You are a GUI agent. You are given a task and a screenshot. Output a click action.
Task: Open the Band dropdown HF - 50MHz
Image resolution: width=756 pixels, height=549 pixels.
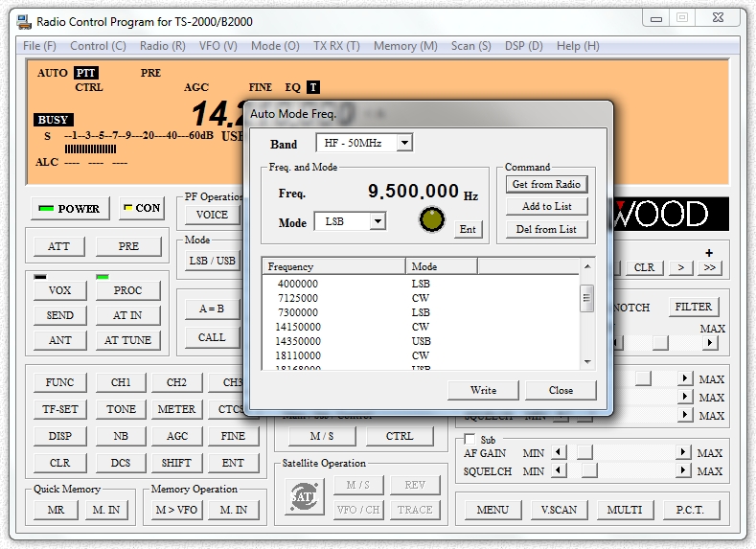pyautogui.click(x=364, y=143)
